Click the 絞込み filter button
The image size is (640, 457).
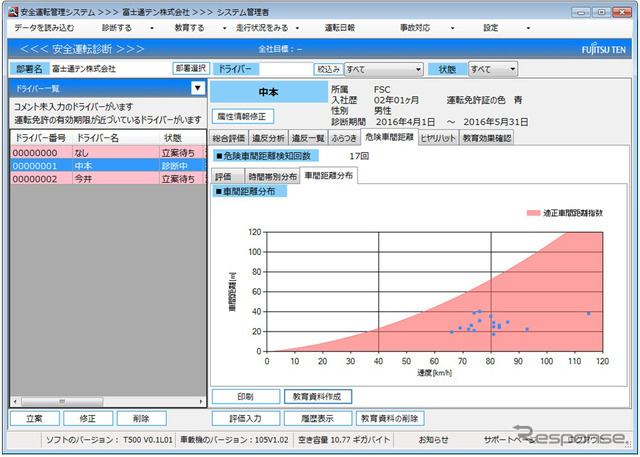click(329, 69)
